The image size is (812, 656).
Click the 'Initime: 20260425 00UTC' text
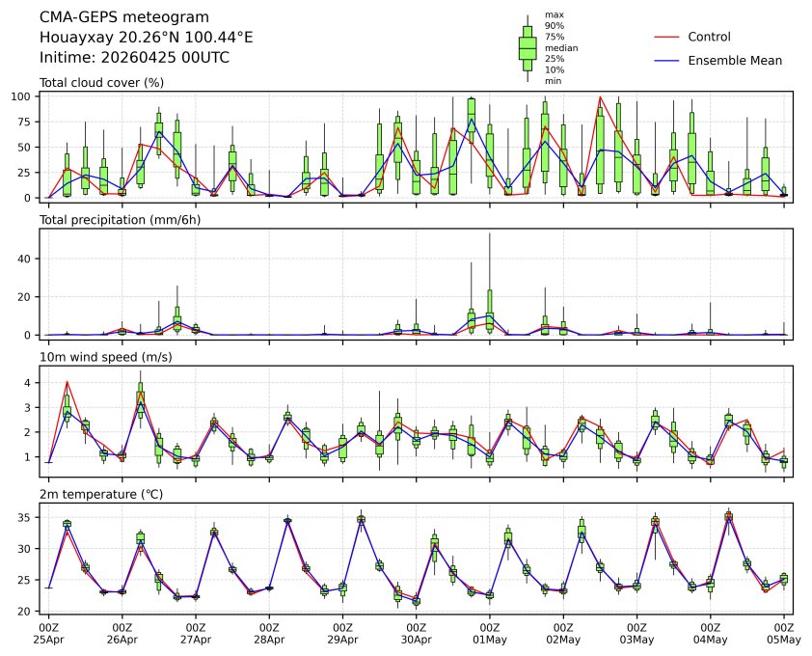point(134,58)
